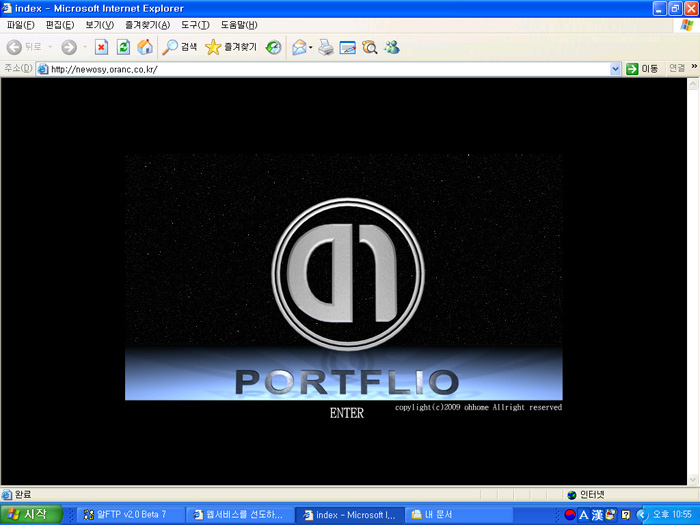
Task: Click the Print toolbar icon
Action: (326, 47)
